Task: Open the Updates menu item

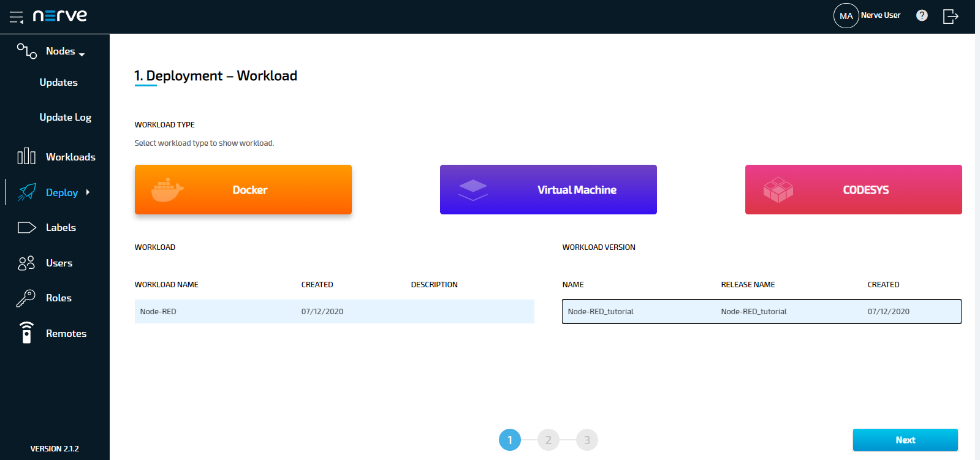Action: 58,83
